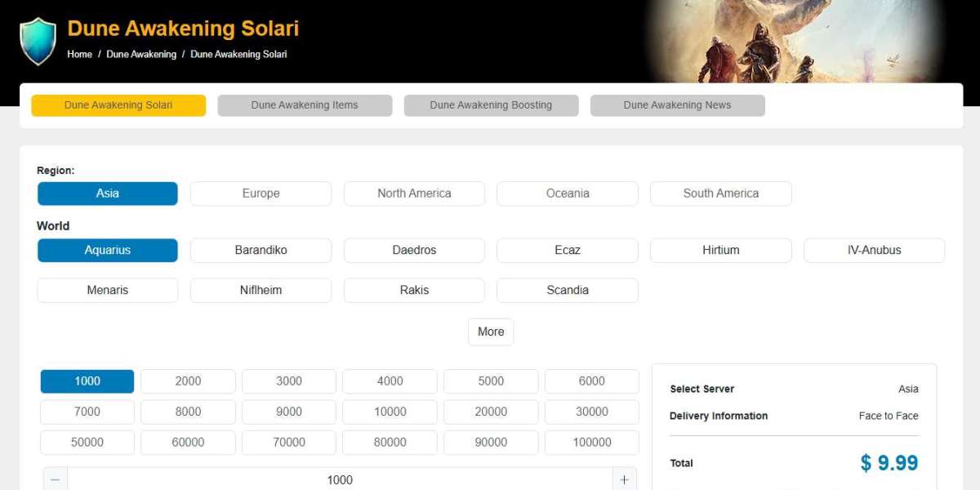Screen dimensions: 980x490
Task: Choose the Oceania region
Action: click(568, 194)
